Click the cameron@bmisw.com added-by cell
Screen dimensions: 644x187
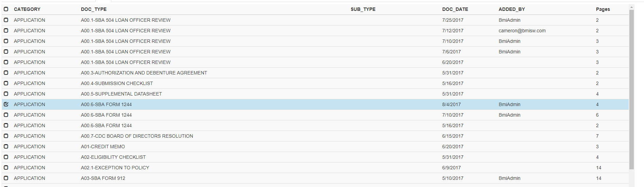coord(522,31)
